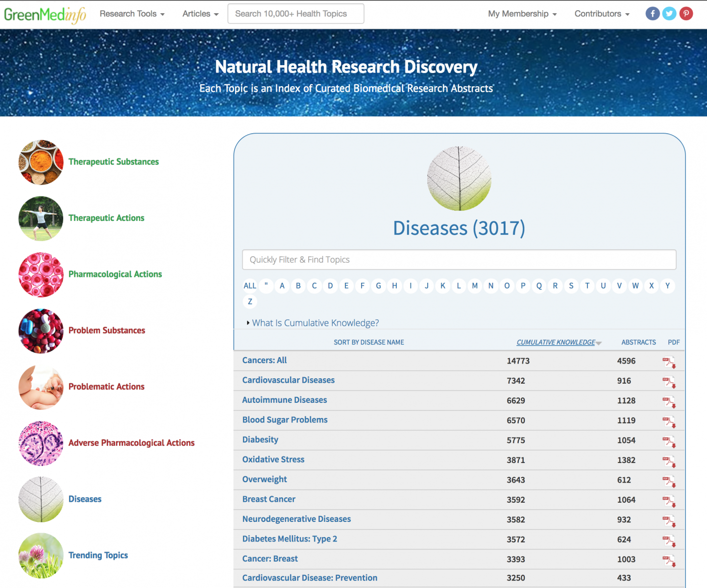Open the Diabesity topic
707x588 pixels.
click(x=260, y=440)
